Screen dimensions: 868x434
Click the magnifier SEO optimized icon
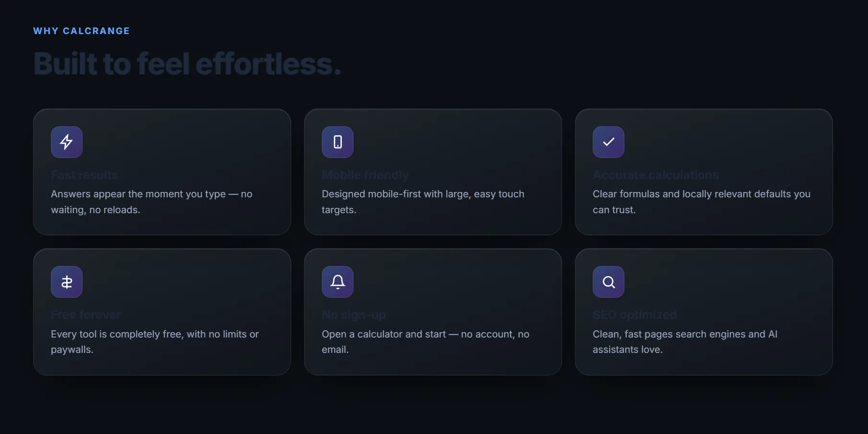(x=609, y=282)
